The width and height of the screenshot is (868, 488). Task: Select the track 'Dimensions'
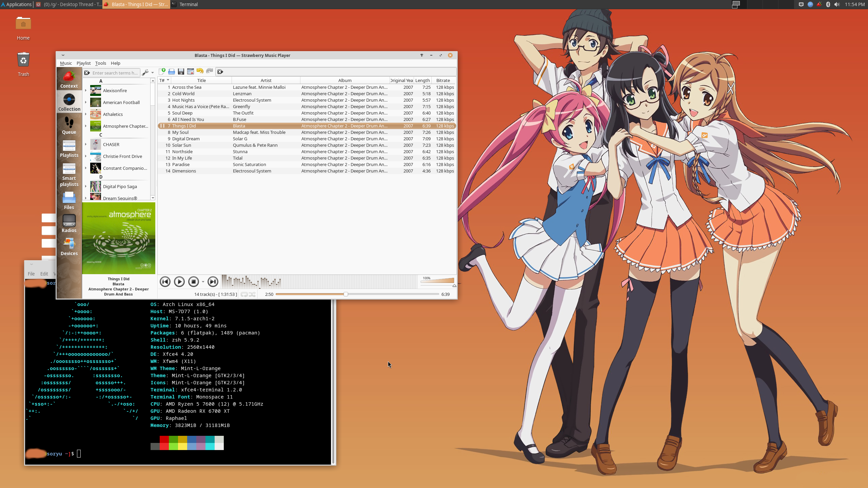307,171
